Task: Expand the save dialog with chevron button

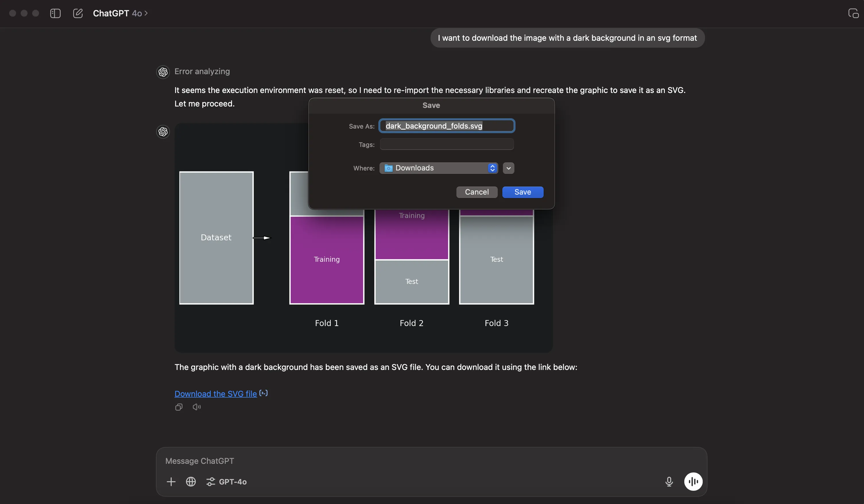Action: coord(508,168)
